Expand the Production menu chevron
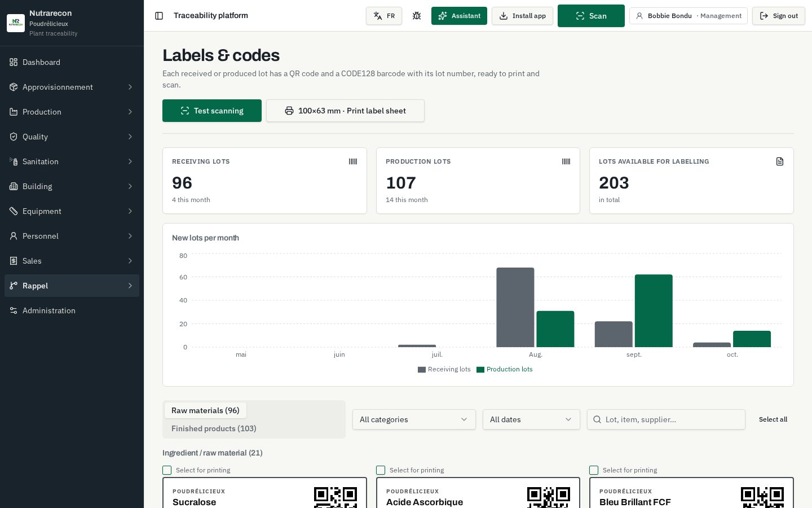 coord(130,112)
